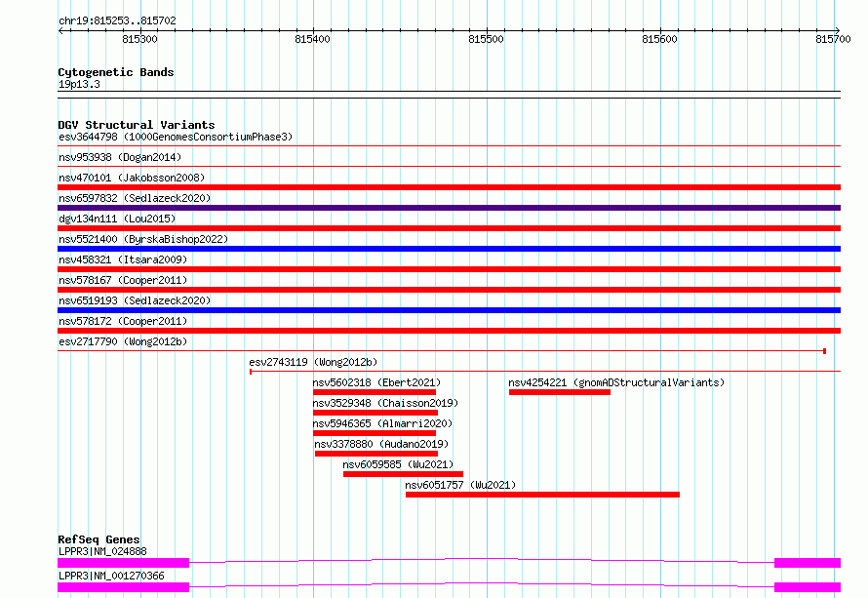Select the nsv578167 (Cooper2011) label
The height and width of the screenshot is (598, 868).
(x=123, y=280)
